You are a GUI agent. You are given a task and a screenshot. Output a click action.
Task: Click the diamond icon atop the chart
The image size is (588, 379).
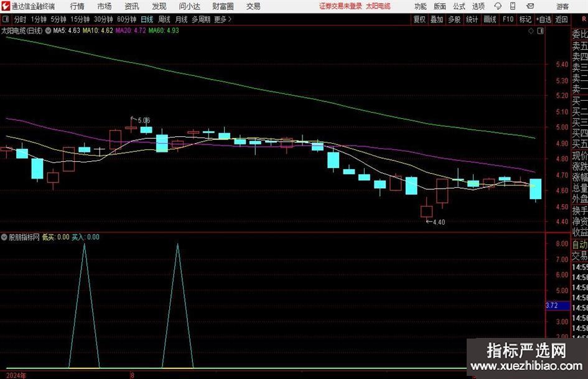(x=531, y=31)
